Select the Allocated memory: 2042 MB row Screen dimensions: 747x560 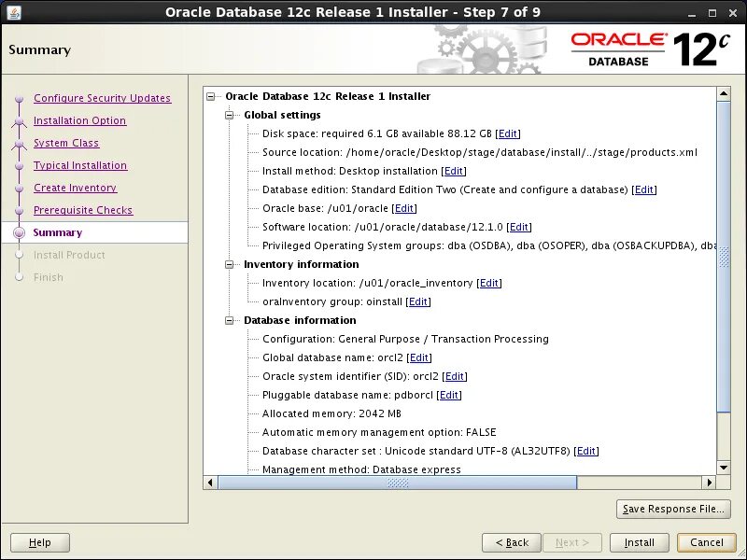pyautogui.click(x=331, y=413)
